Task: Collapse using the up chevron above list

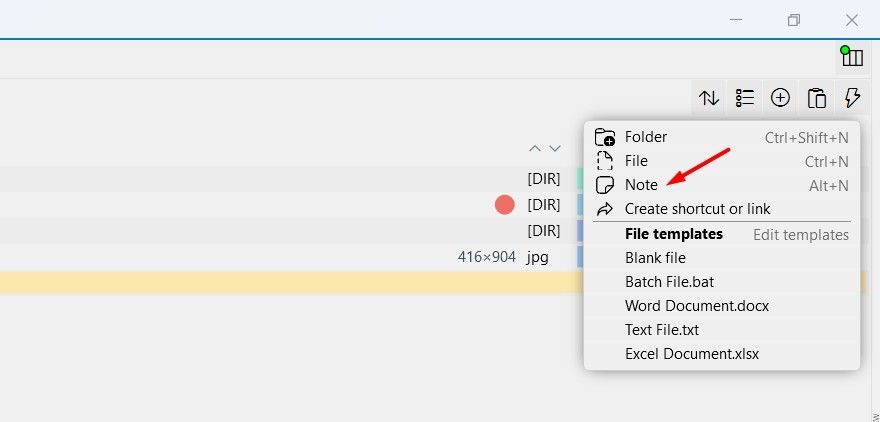Action: [535, 149]
